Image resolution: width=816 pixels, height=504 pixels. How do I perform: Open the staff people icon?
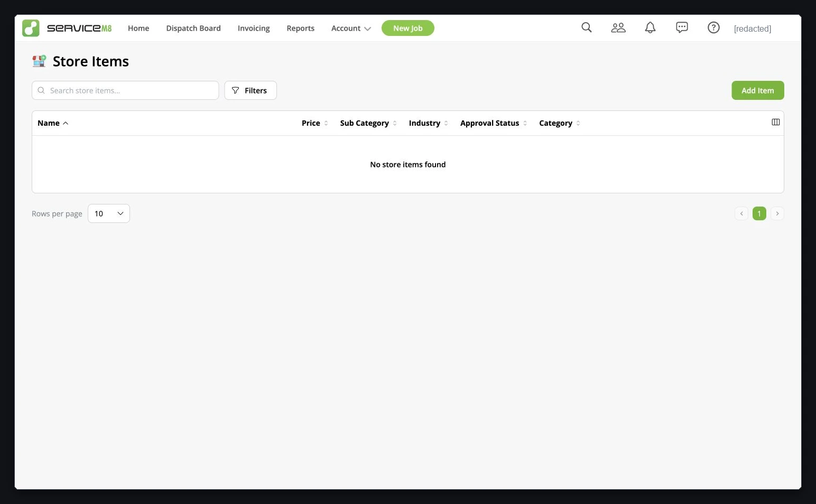pos(618,27)
